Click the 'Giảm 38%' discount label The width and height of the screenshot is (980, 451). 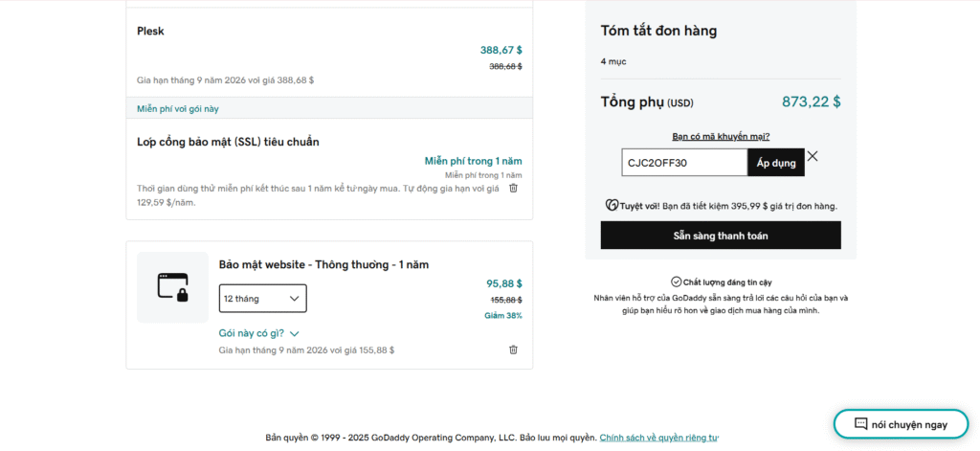503,315
